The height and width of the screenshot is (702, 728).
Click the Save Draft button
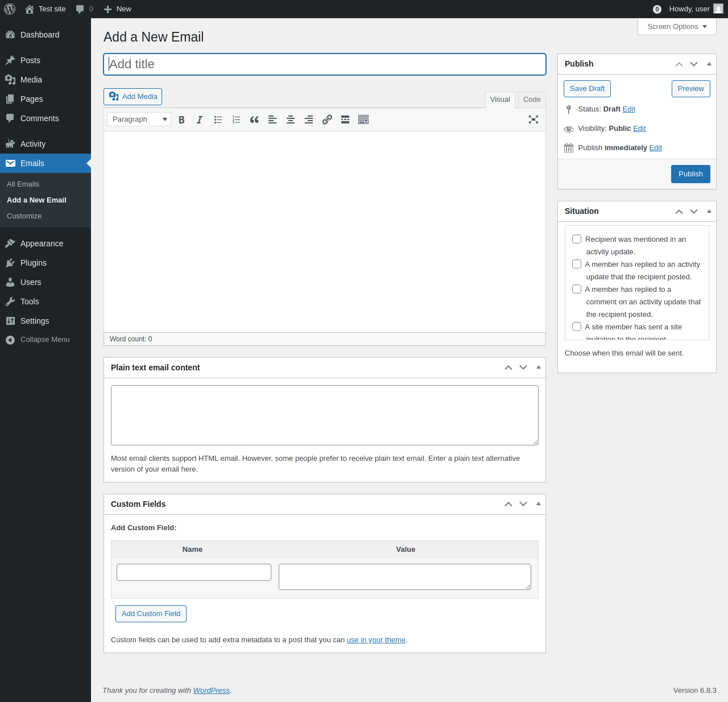click(x=587, y=89)
